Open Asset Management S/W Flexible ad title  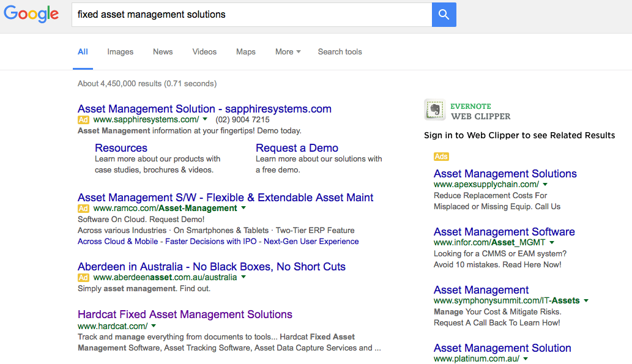(x=225, y=198)
